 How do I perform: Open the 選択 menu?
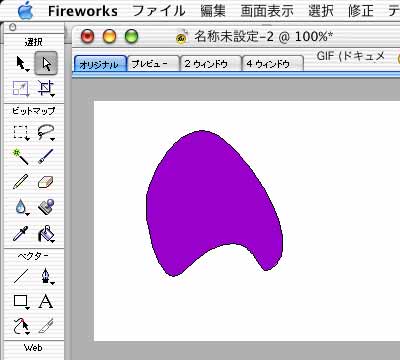click(x=321, y=11)
